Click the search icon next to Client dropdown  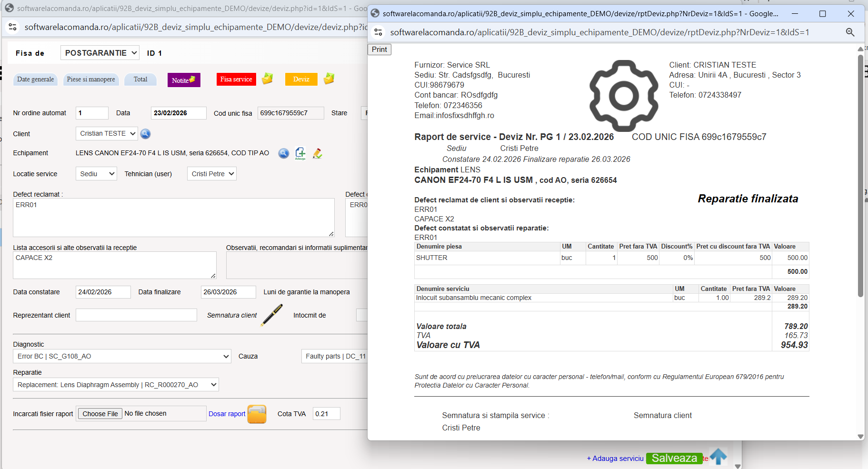pyautogui.click(x=146, y=134)
